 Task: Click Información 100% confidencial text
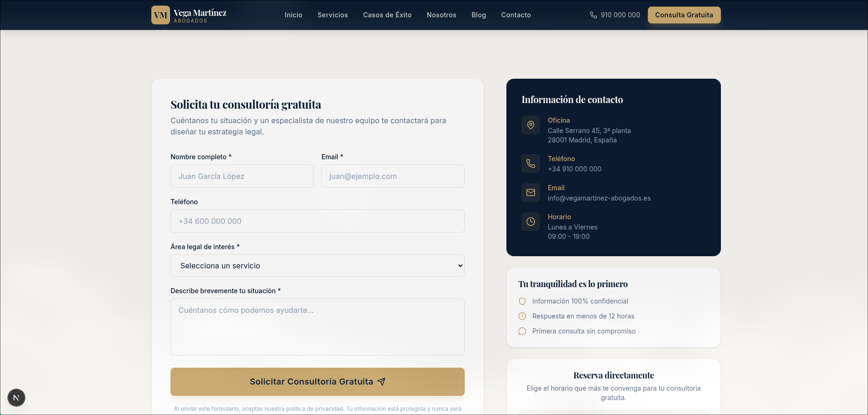pyautogui.click(x=580, y=301)
